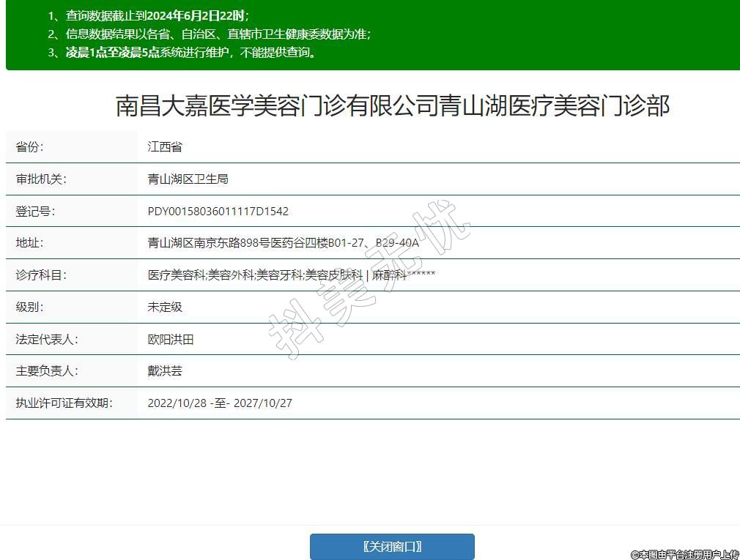
Task: Click the 主要负责人 name 戴洪芸
Action: pyautogui.click(x=165, y=370)
